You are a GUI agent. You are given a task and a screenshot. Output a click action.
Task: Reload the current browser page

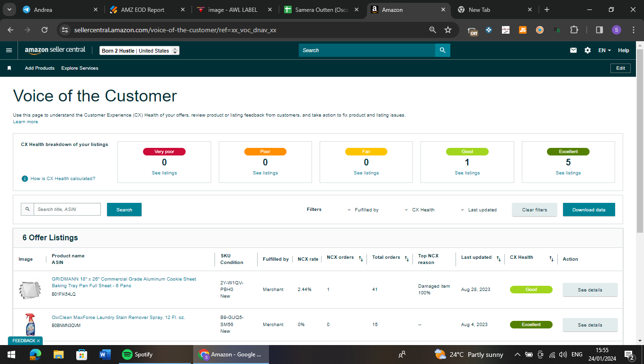click(45, 30)
